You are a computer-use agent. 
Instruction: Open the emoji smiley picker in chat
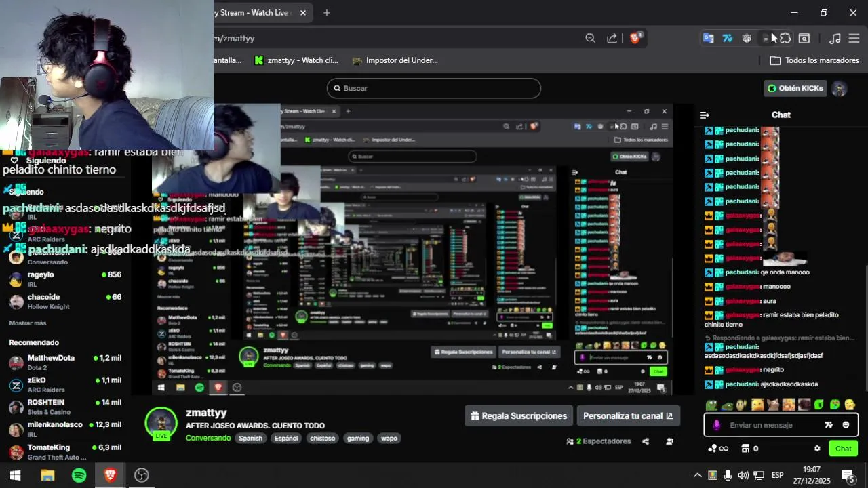(x=846, y=425)
